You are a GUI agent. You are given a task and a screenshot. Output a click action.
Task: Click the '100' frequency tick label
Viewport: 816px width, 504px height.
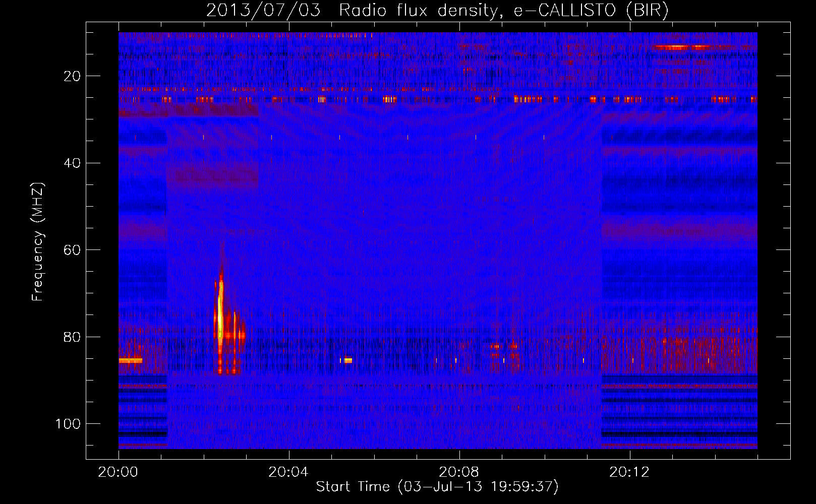click(68, 424)
